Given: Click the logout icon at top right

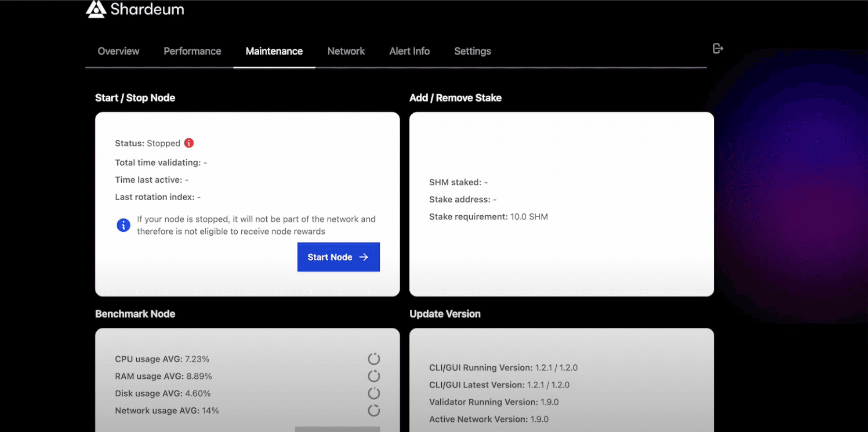Looking at the screenshot, I should pos(718,48).
